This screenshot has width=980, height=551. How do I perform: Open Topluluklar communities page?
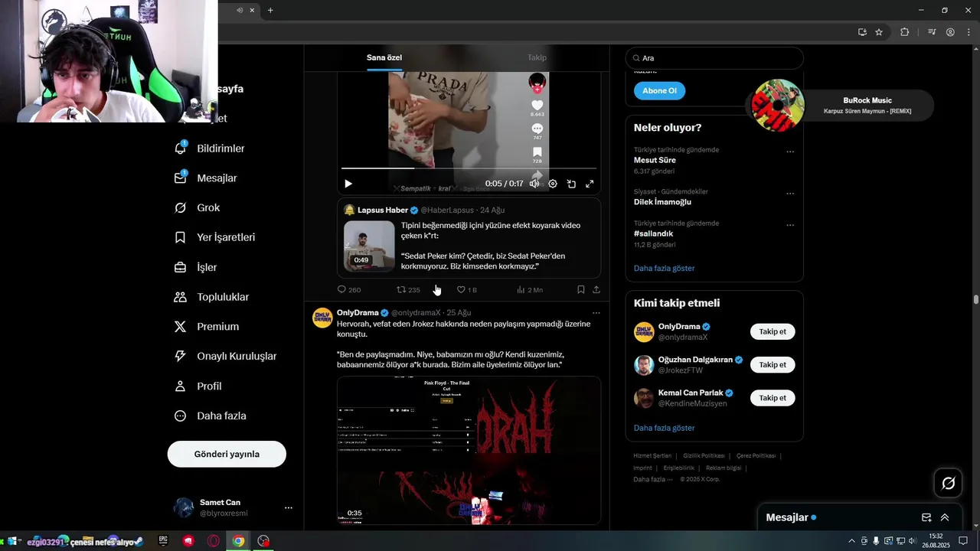(211, 297)
